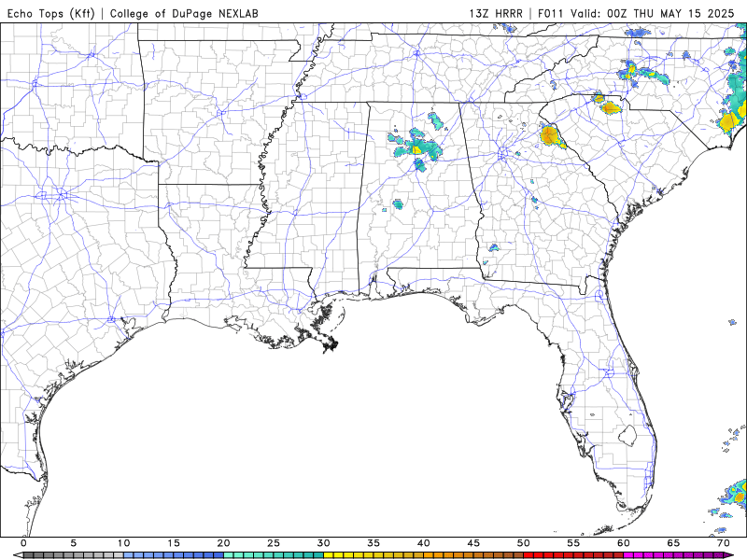Click the '60' value on color scale
Viewport: 747px width, 560px height.
[624, 543]
